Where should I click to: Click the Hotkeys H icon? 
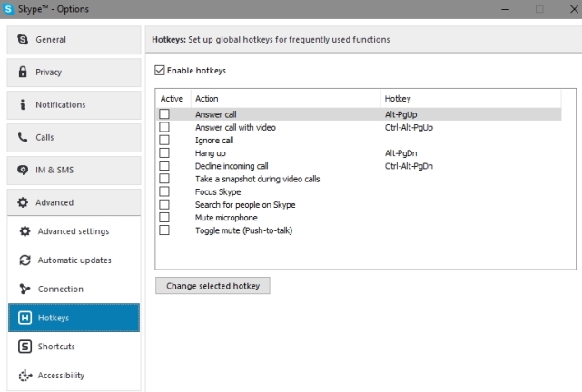(25, 318)
